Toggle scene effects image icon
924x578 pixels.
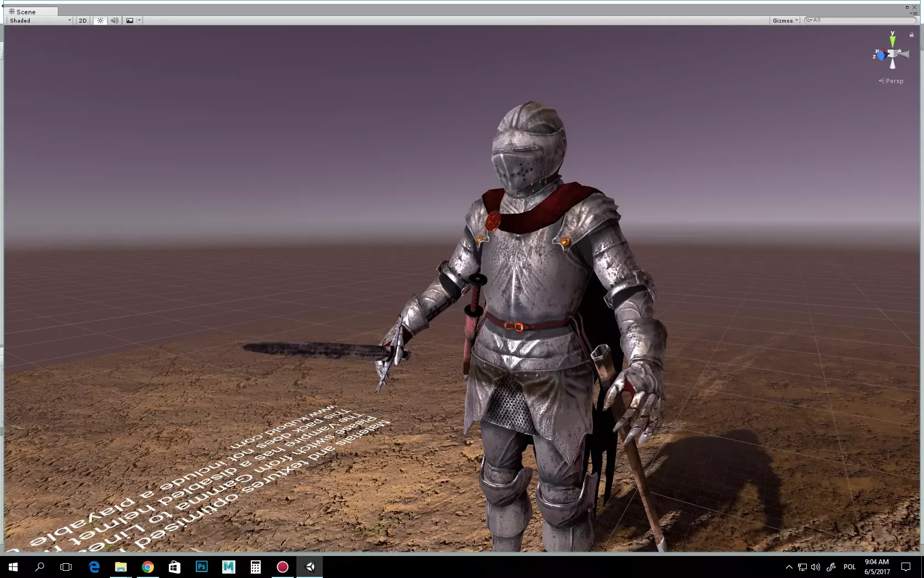point(130,20)
